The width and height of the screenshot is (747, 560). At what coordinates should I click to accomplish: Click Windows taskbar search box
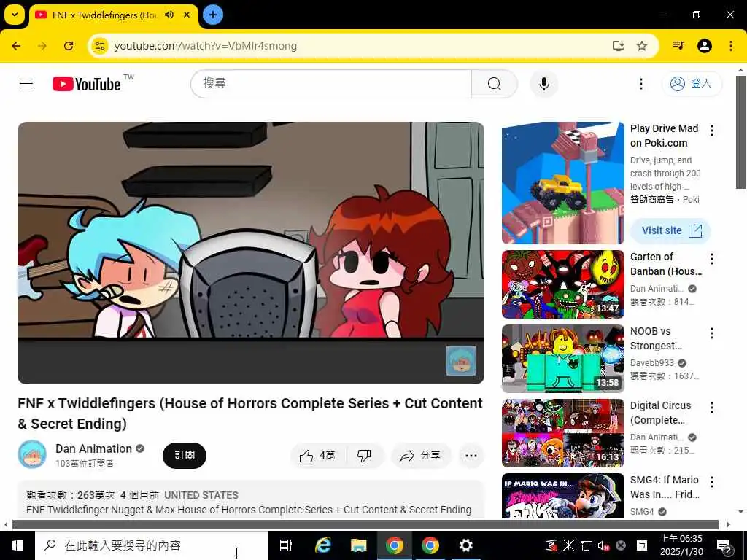point(152,545)
